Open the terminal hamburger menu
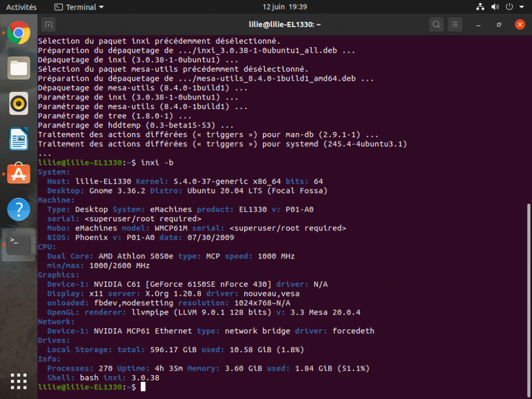 pyautogui.click(x=455, y=24)
